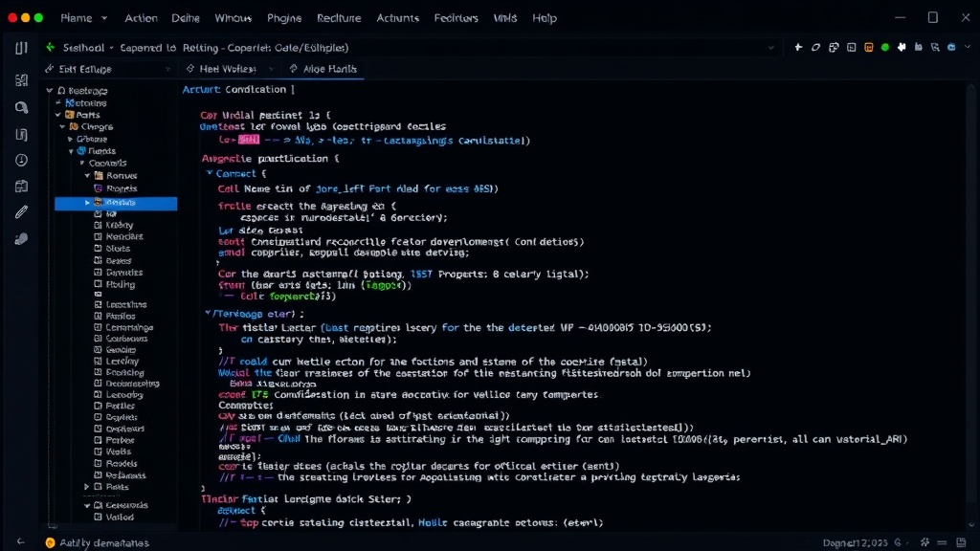Click the green arrow icon before Stelhool
The height and width of the screenshot is (551, 980).
coord(50,48)
